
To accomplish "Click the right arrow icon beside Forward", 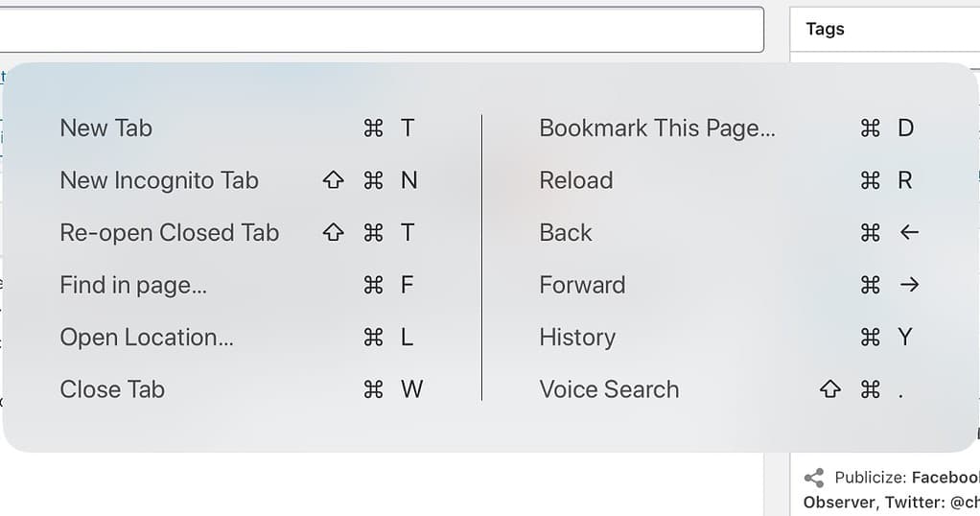I will point(909,285).
